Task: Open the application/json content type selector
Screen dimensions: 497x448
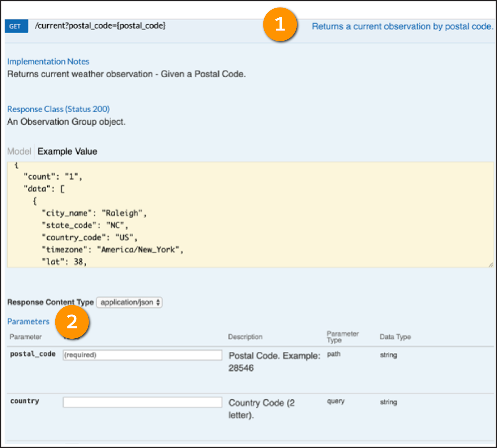Action: pos(129,302)
